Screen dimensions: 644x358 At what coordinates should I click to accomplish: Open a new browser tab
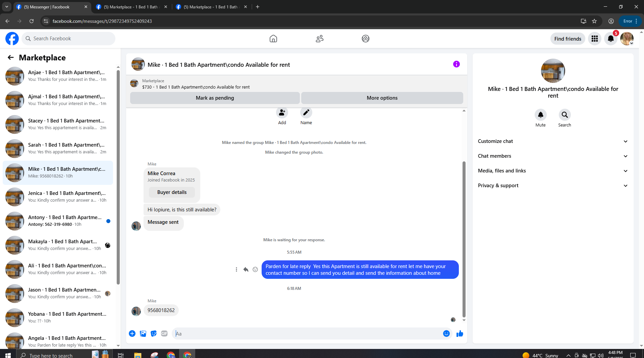258,7
